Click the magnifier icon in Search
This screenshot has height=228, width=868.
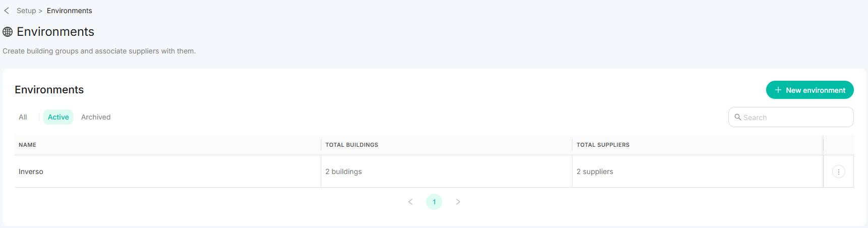tap(738, 117)
